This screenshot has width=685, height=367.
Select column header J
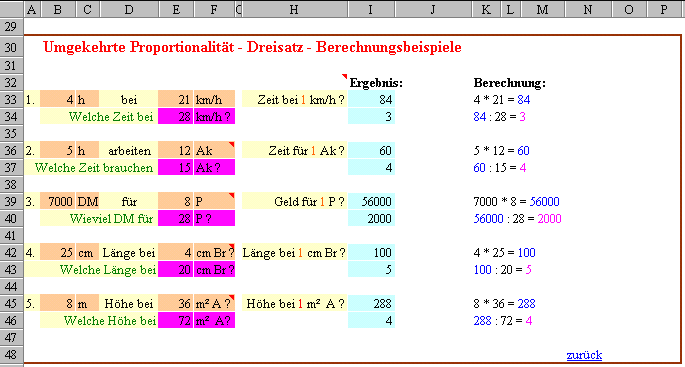click(x=432, y=10)
